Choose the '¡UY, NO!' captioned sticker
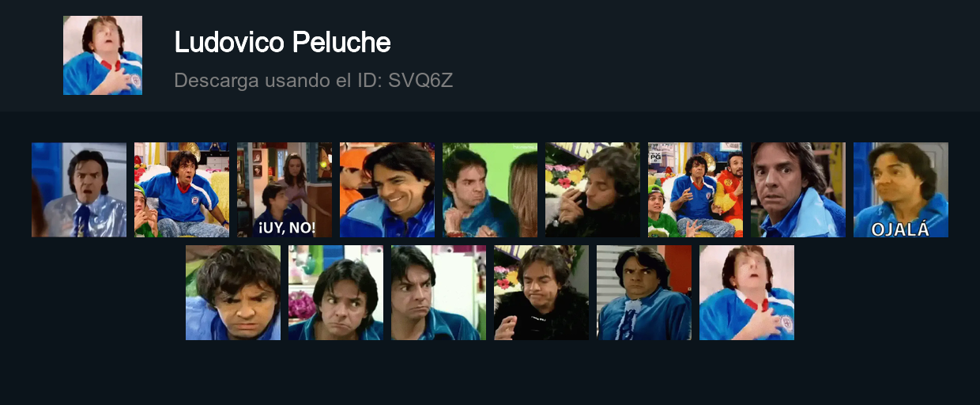 pos(285,190)
